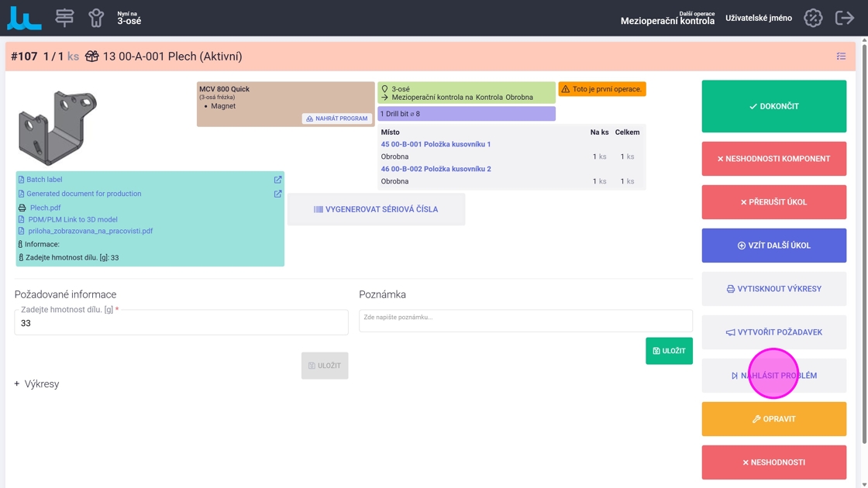Click the Uživatelské jméno user name
Viewport: 868px width, 488px height.
pyautogui.click(x=759, y=19)
